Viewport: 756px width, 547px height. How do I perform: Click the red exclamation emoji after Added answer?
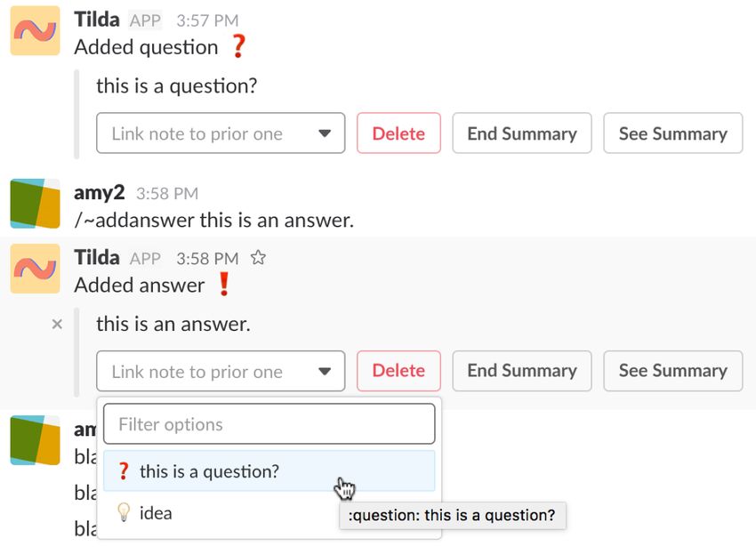pos(224,284)
